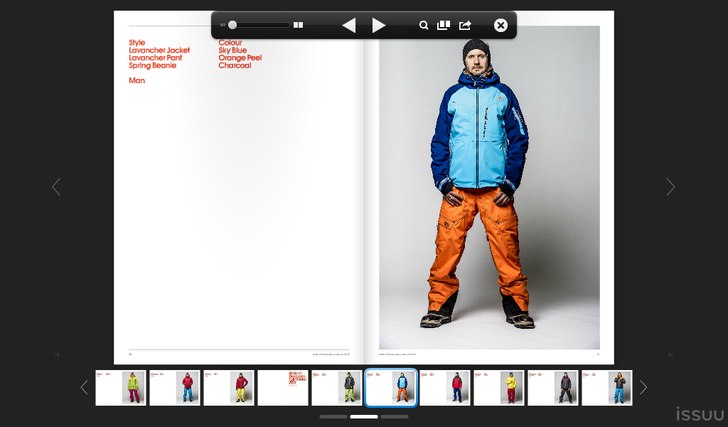This screenshot has width=728, height=427.
Task: Go to previous page using toolbar arrow
Action: click(348, 25)
